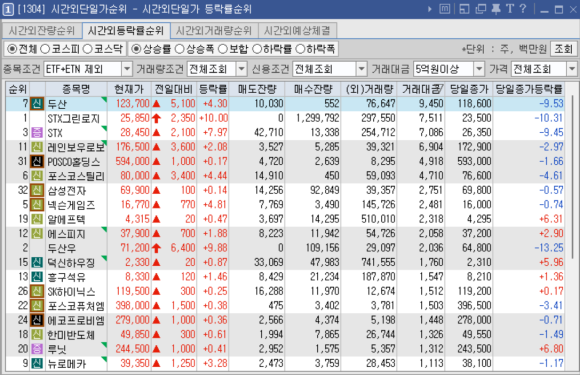This screenshot has width=580, height=375.
Task: Select the 코스피 radio button
Action: [45, 49]
